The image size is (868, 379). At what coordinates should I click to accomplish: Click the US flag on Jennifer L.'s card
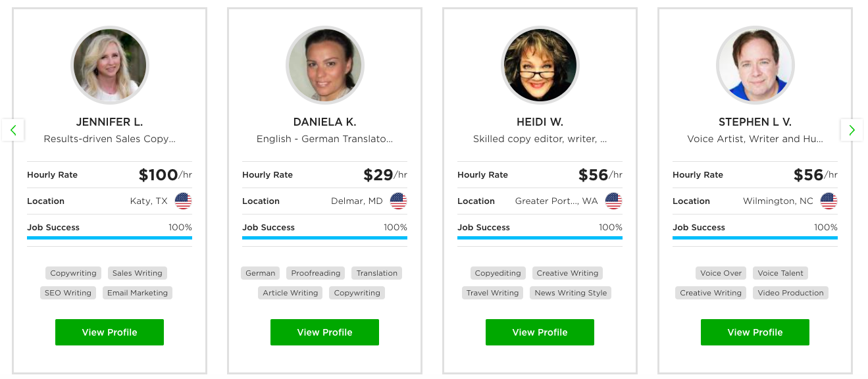pos(183,201)
